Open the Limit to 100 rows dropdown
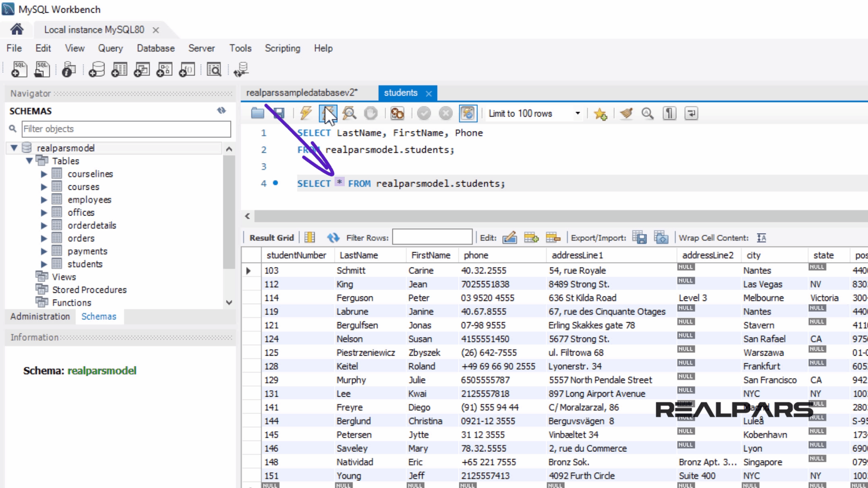 pos(577,113)
